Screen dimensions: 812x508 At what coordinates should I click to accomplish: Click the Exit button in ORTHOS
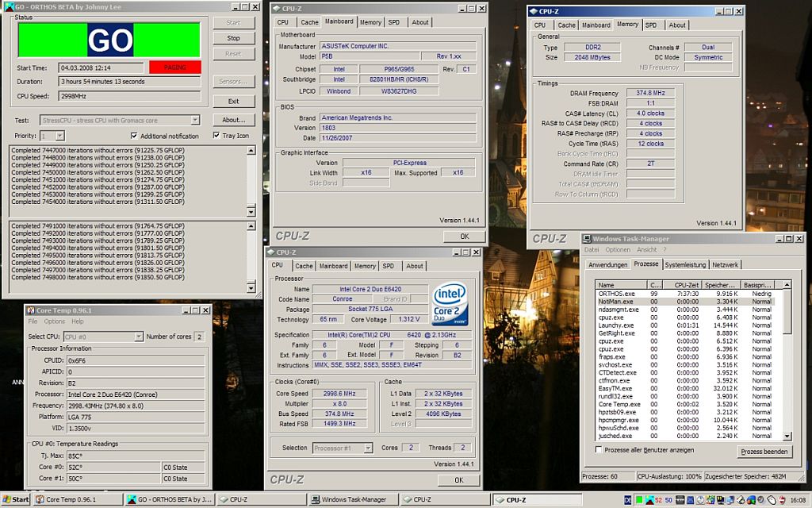234,101
